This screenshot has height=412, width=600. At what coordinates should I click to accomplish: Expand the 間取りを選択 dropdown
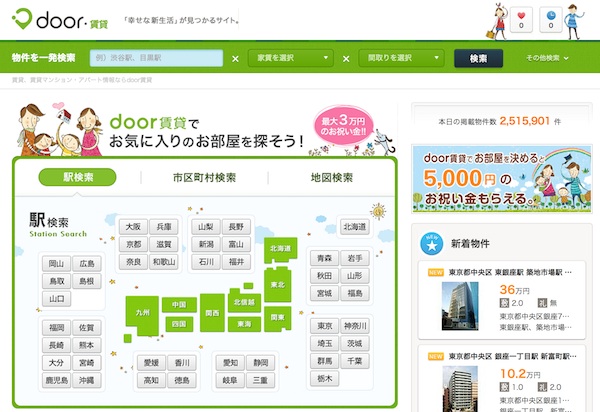click(x=399, y=58)
